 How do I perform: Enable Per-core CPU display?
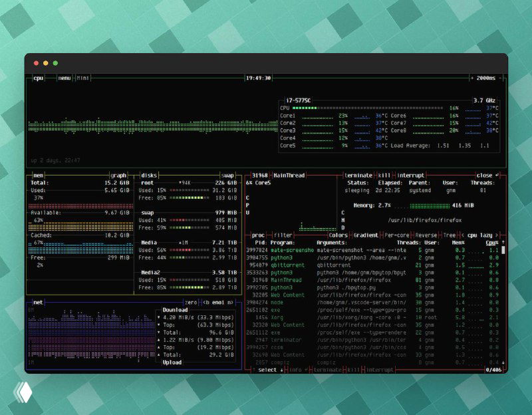coord(398,235)
